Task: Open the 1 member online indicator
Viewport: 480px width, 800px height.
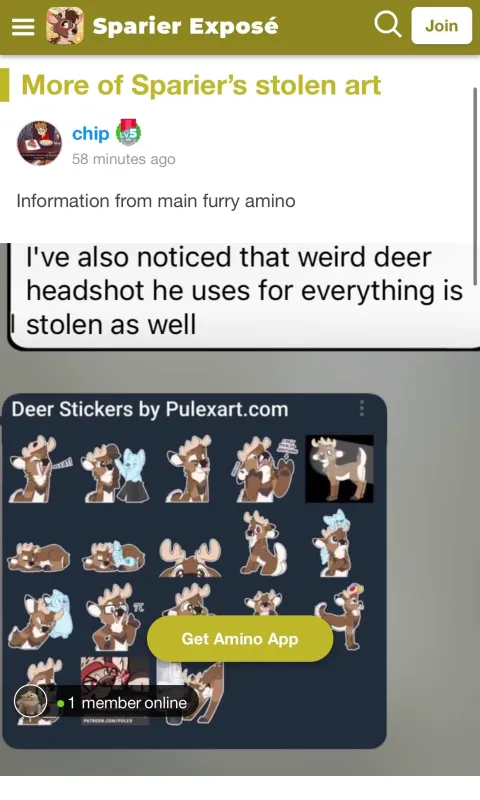Action: 122,703
